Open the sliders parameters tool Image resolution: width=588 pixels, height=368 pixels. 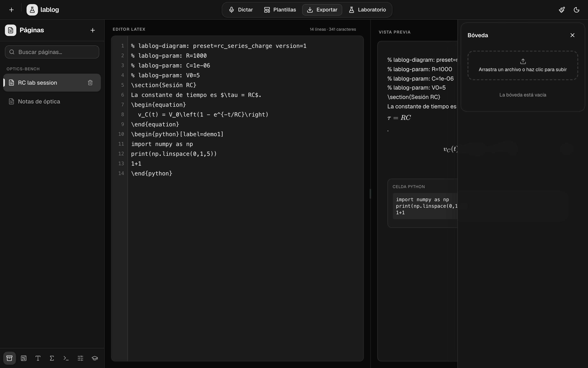click(x=80, y=358)
